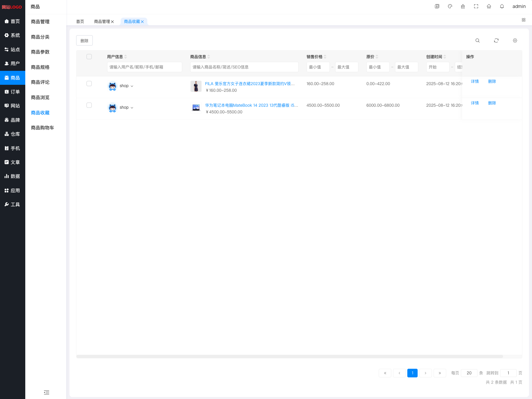Open the theme palette icon

(450, 6)
